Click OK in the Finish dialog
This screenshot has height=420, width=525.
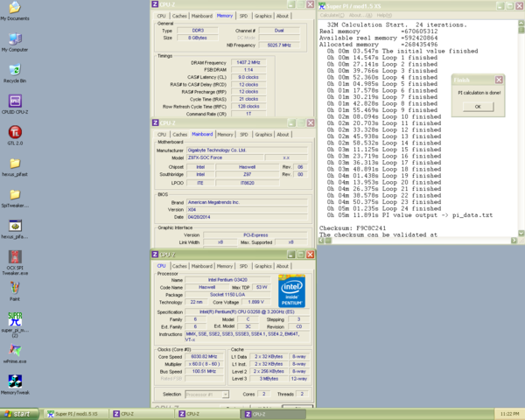[478, 107]
